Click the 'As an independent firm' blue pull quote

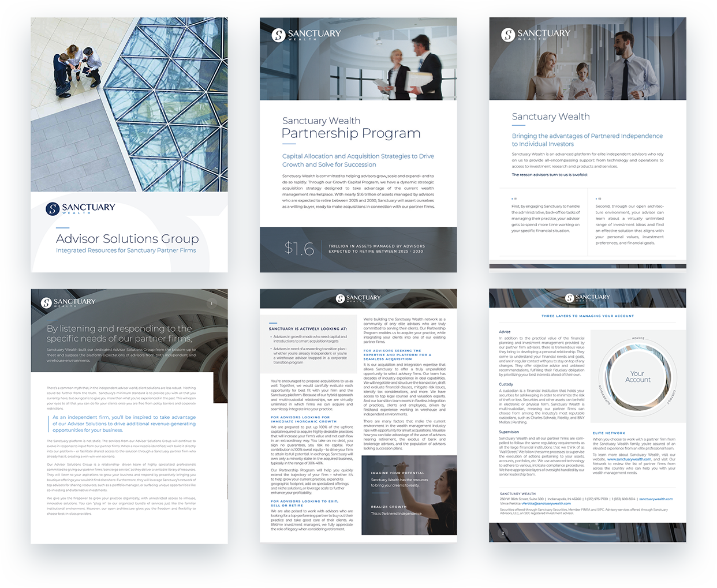[x=124, y=424]
